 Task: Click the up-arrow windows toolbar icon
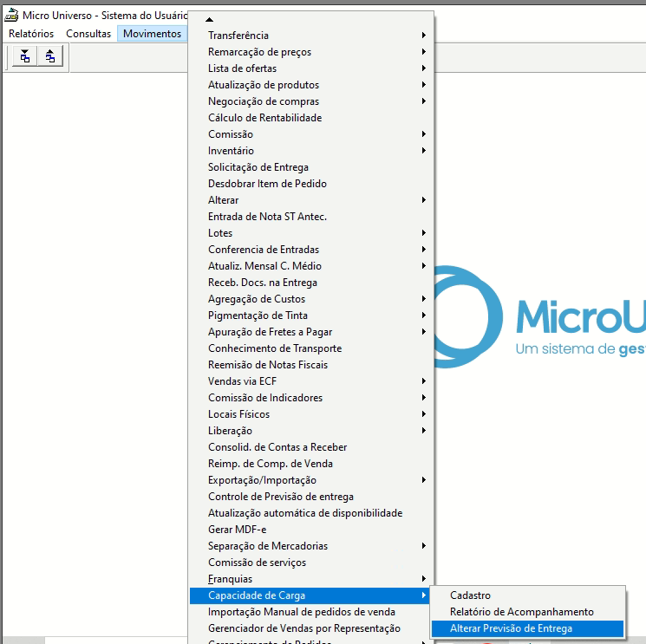point(50,57)
